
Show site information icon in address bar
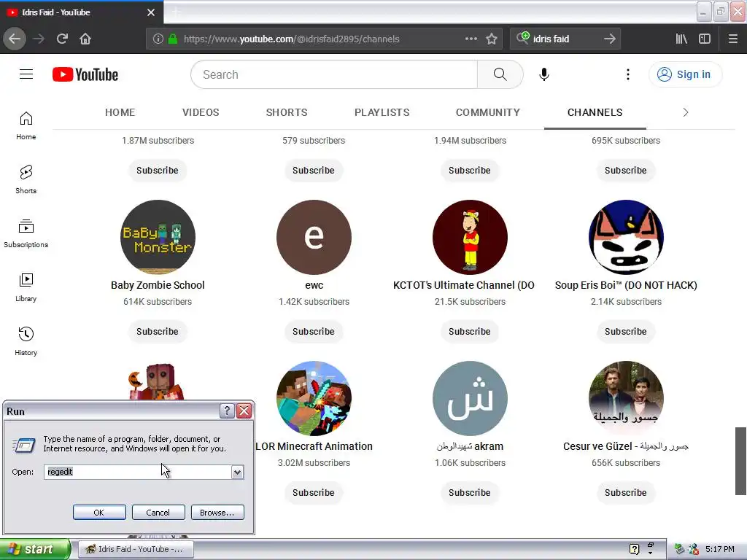(158, 39)
